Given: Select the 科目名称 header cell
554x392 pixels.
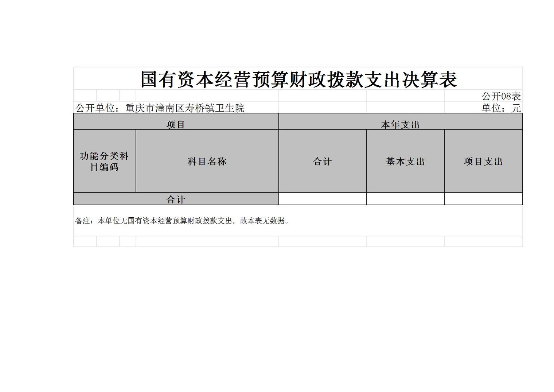Looking at the screenshot, I should tap(207, 161).
